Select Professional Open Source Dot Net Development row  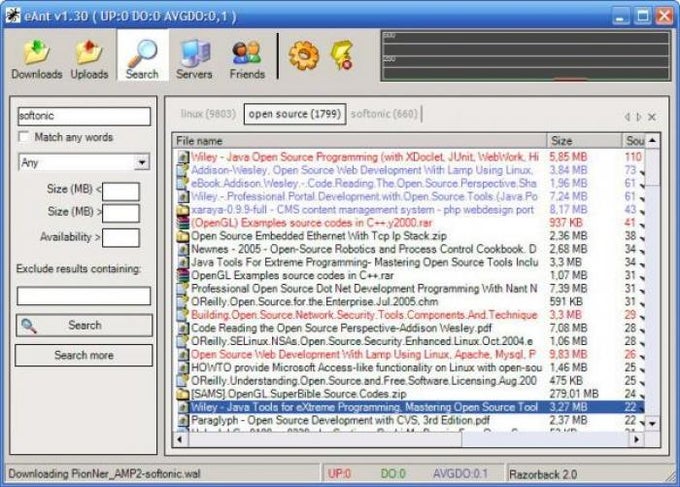(409, 289)
